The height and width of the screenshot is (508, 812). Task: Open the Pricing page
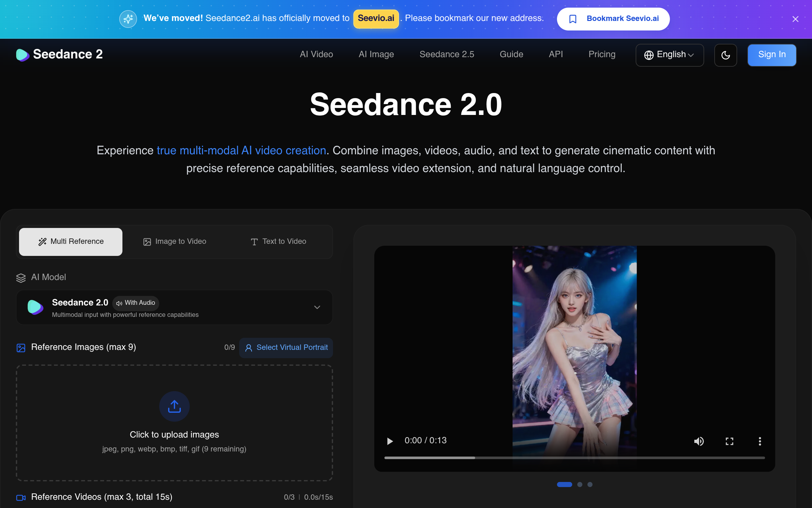click(602, 54)
